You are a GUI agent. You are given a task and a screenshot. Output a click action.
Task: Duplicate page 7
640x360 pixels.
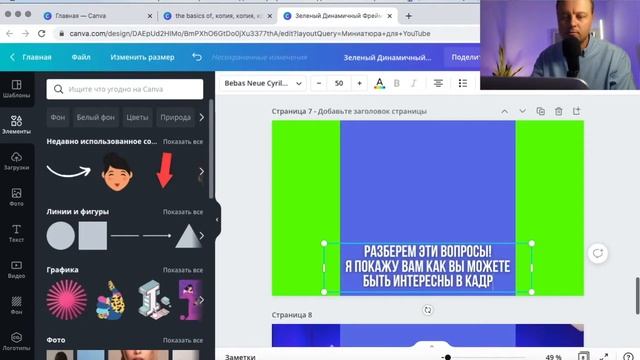tap(540, 111)
